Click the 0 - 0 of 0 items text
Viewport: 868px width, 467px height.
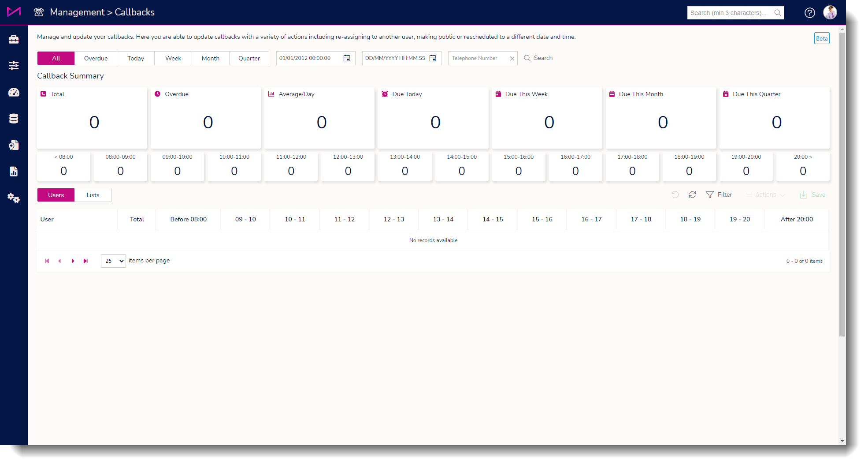[x=804, y=261]
